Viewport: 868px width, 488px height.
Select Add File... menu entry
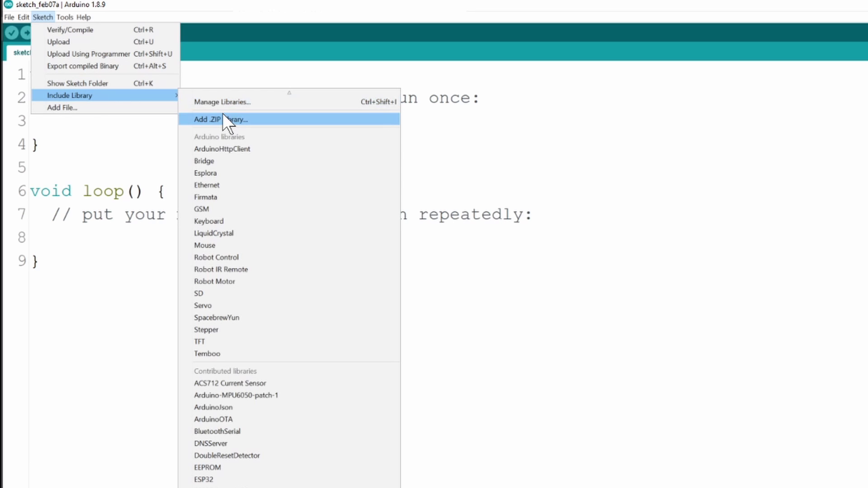pos(62,108)
